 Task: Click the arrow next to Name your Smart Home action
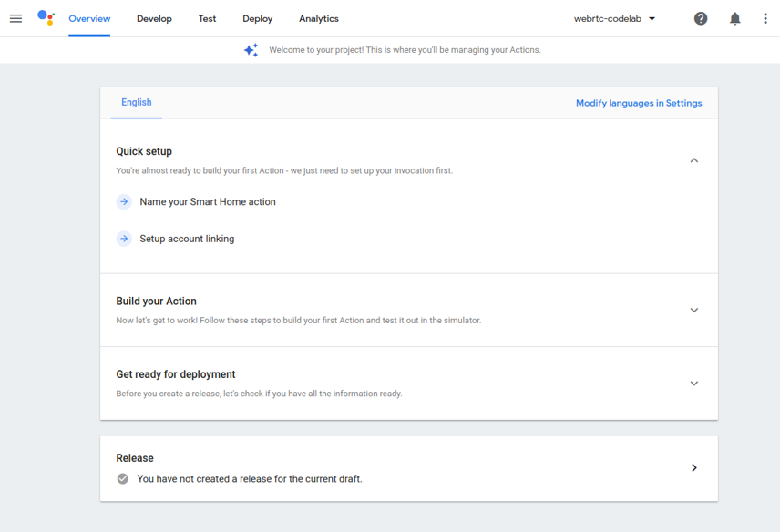[124, 201]
